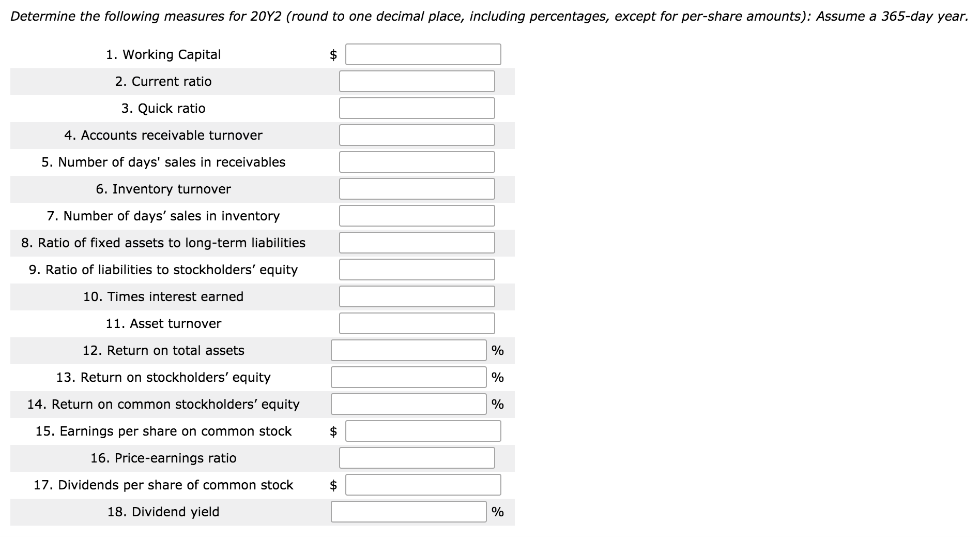Click the Accounts receivable turnover field

click(x=417, y=135)
